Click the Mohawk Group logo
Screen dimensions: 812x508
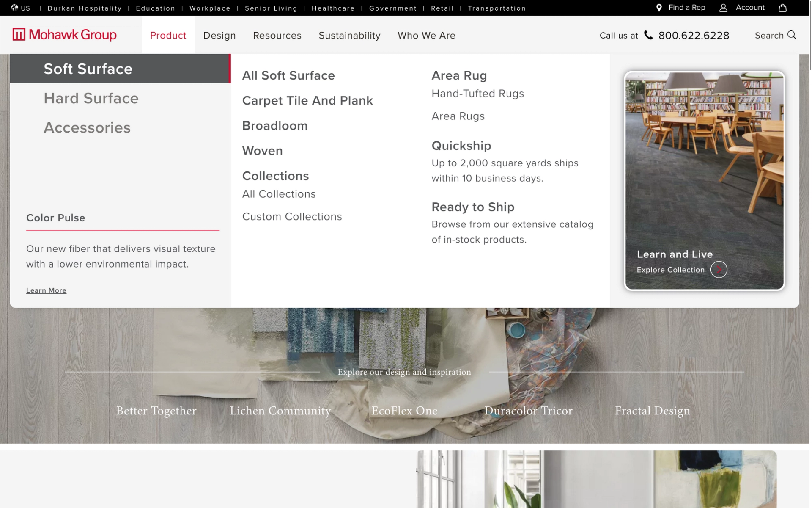[x=64, y=35]
